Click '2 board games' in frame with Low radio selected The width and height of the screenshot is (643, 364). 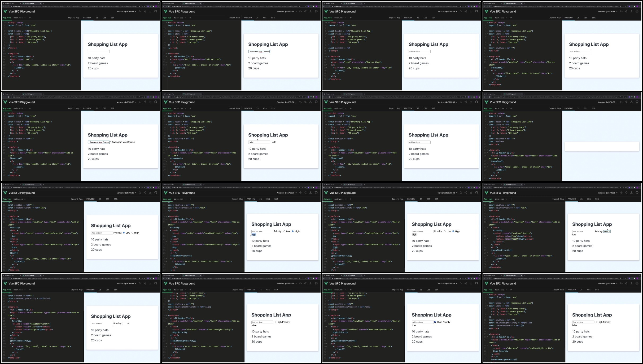[x=101, y=244]
